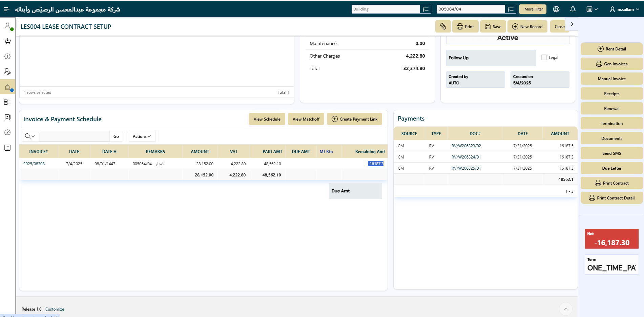Click the invoice search input field
The width and height of the screenshot is (644, 317).
pos(74,136)
